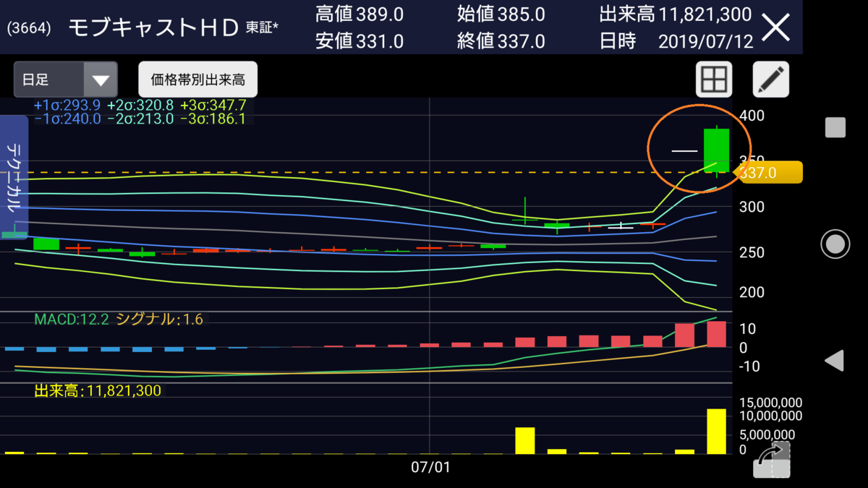868x488 pixels.
Task: Tap the large green candlestick on 07/12
Action: [716, 150]
